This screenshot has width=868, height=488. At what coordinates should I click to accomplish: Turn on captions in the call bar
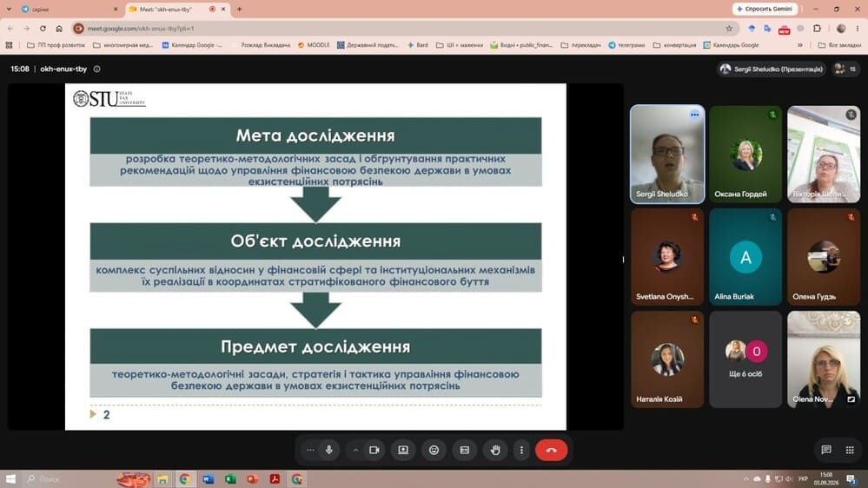coord(465,451)
